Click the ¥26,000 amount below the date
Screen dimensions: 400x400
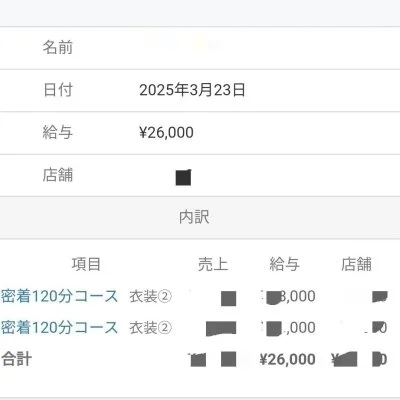[x=166, y=132]
